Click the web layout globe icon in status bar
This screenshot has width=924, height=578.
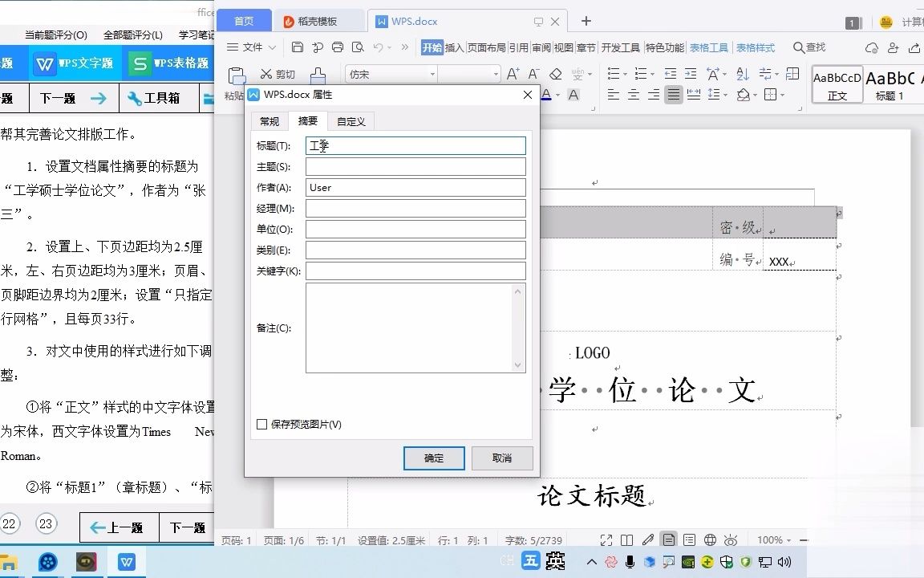click(710, 539)
